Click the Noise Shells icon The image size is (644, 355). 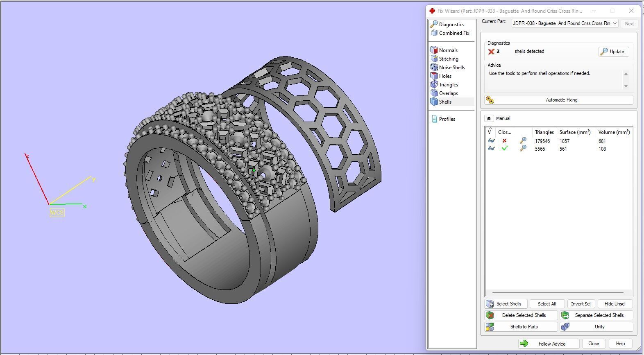(434, 68)
